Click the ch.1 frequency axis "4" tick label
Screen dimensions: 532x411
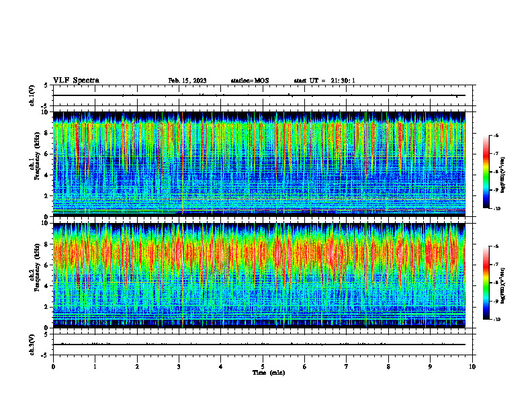(x=47, y=175)
